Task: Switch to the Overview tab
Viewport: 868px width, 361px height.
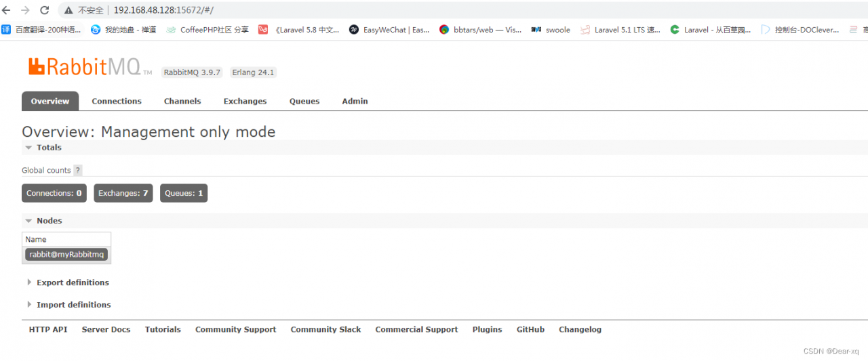Action: point(50,101)
